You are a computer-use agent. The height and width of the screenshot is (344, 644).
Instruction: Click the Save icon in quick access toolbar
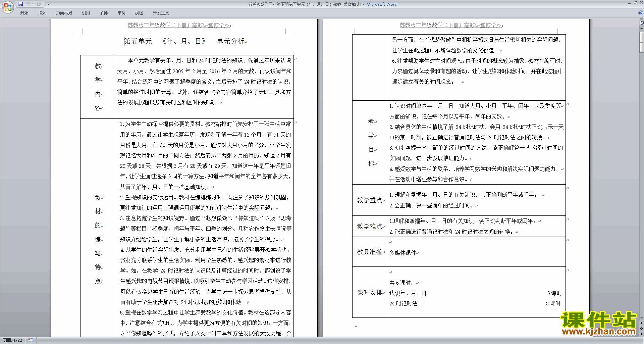coord(20,4)
